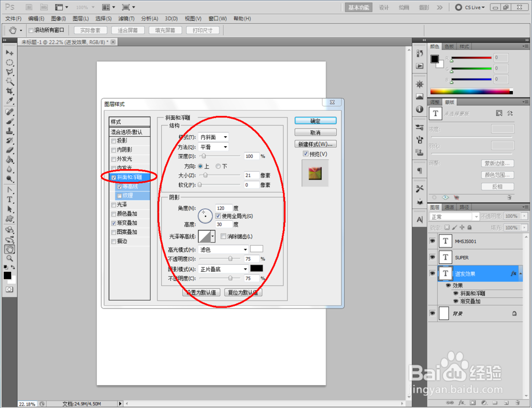Select the Horizontal Type tool
532x408 pixels.
coord(10,199)
